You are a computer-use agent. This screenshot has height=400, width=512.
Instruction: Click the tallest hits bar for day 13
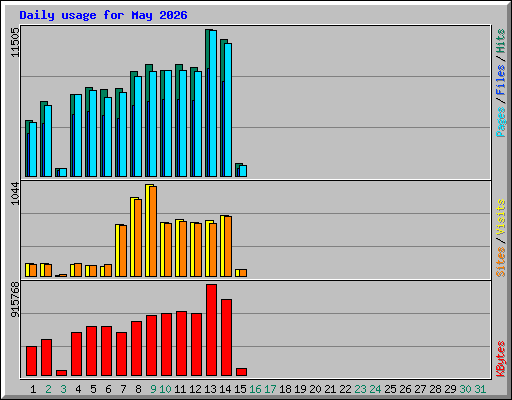(207, 103)
